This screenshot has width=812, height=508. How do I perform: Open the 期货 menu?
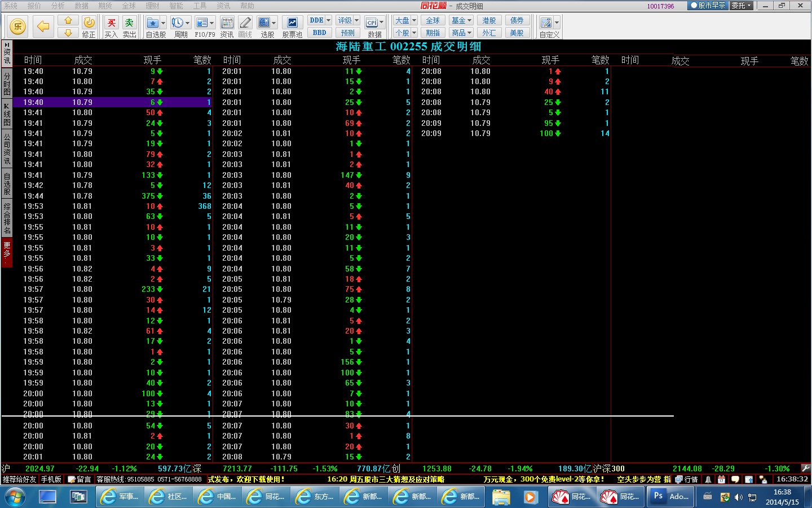point(105,6)
